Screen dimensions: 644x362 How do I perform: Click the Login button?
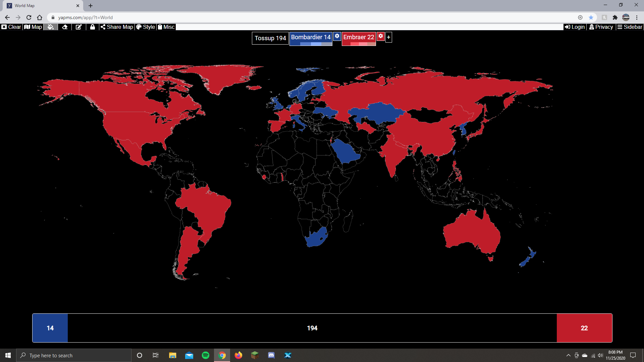point(575,27)
